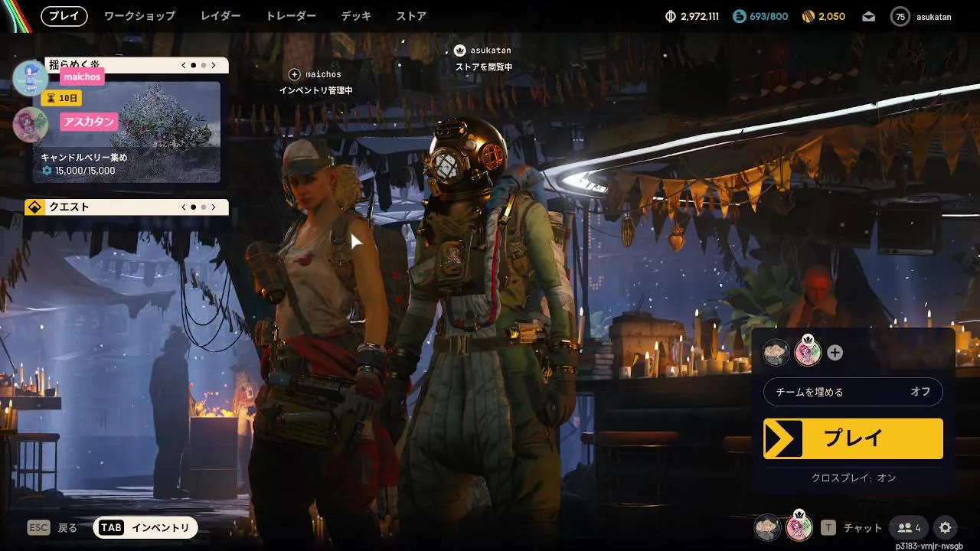The width and height of the screenshot is (980, 551).
Task: Click the arrow emblem on プレイ button
Action: pos(782,439)
